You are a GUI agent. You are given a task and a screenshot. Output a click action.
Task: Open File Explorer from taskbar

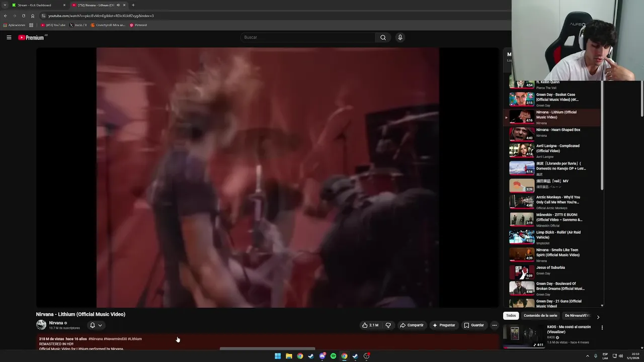[289, 356]
